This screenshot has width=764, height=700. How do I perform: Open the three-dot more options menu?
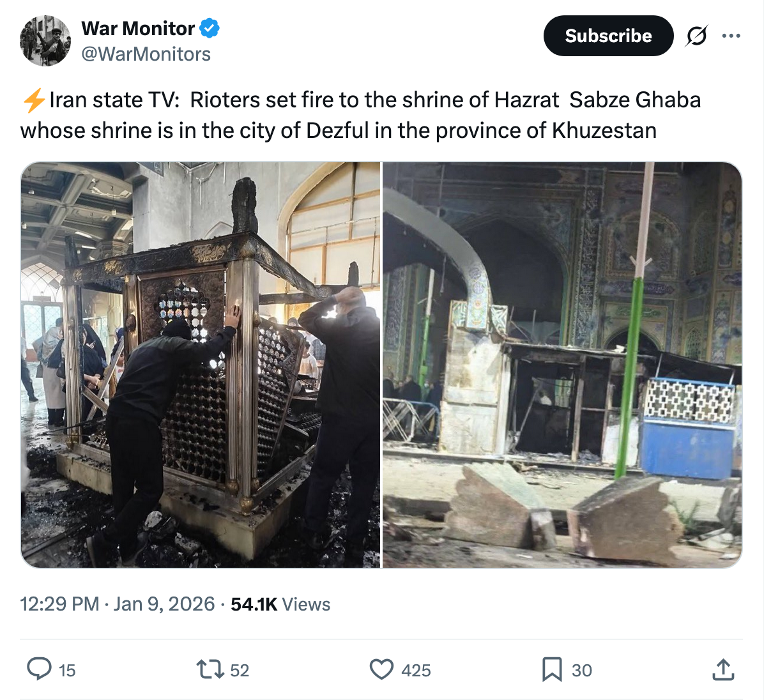(x=731, y=36)
